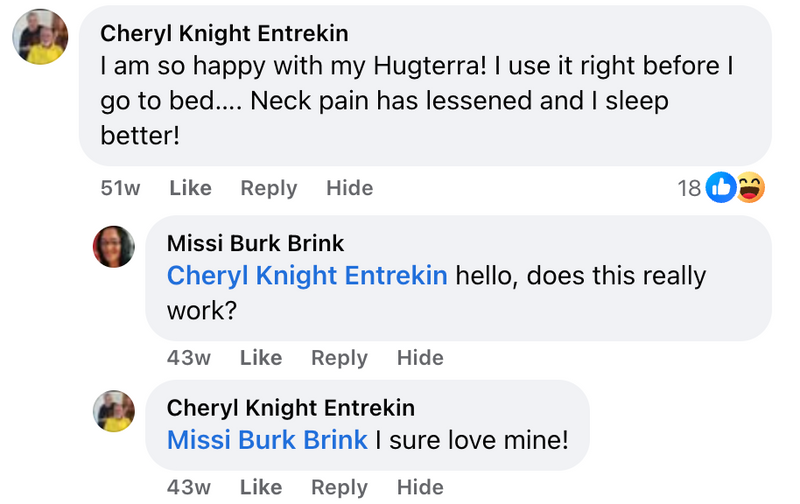Click the 51w comment timestamp
This screenshot has height=504, width=800.
(x=121, y=188)
